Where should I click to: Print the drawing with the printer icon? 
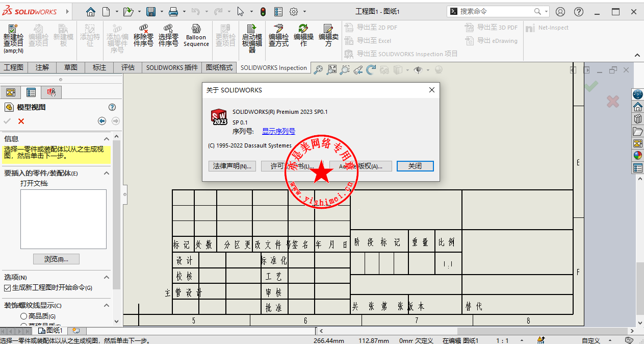pyautogui.click(x=173, y=11)
